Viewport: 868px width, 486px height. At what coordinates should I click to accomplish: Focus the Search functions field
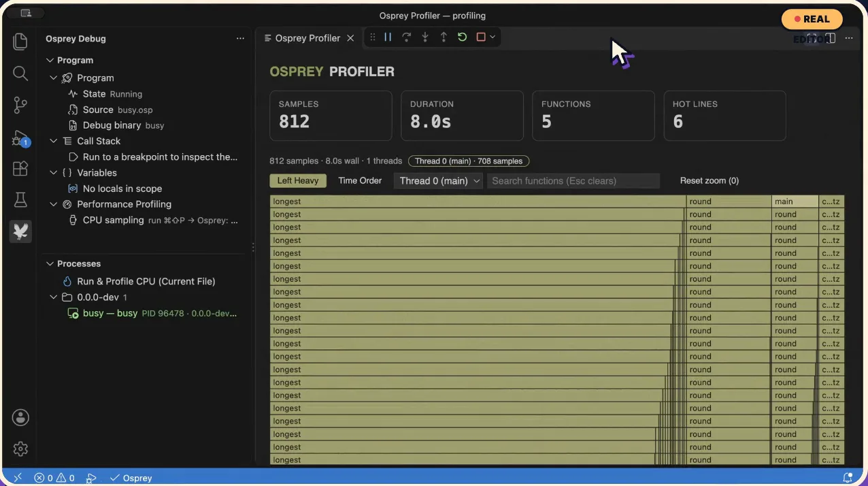point(573,180)
